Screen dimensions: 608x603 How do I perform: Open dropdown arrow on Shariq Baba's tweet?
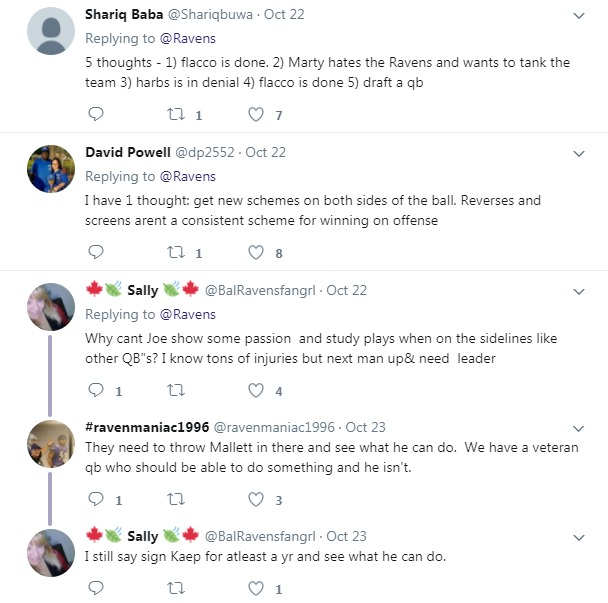coord(579,15)
